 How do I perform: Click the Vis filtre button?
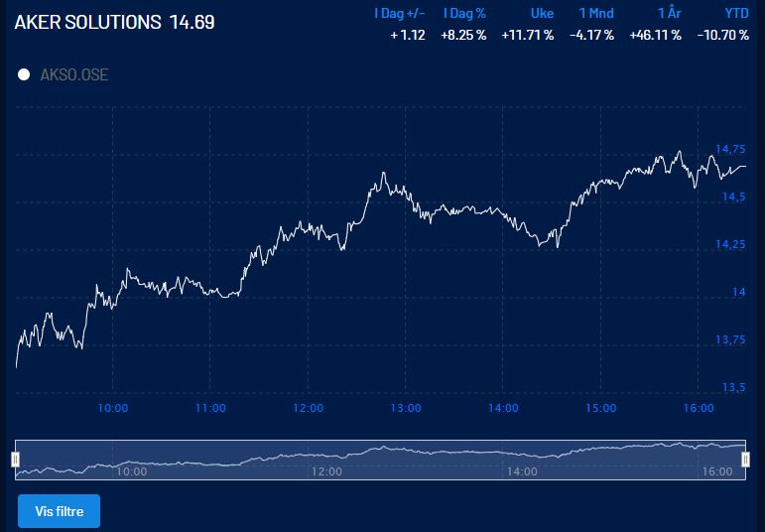pyautogui.click(x=59, y=511)
